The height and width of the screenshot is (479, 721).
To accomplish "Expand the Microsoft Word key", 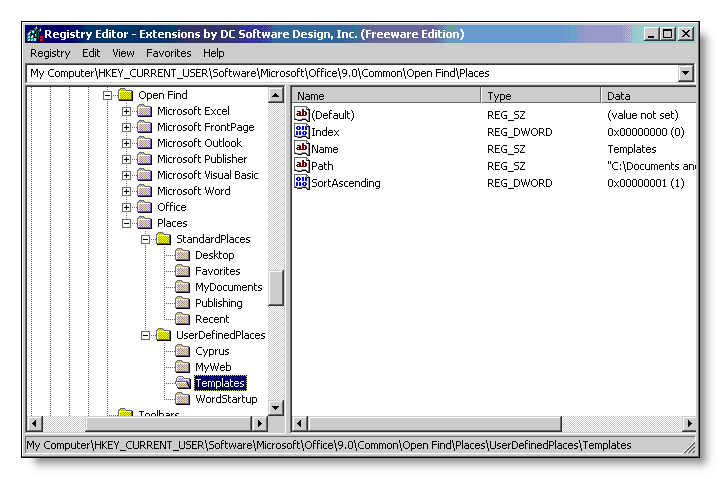I will tap(126, 191).
